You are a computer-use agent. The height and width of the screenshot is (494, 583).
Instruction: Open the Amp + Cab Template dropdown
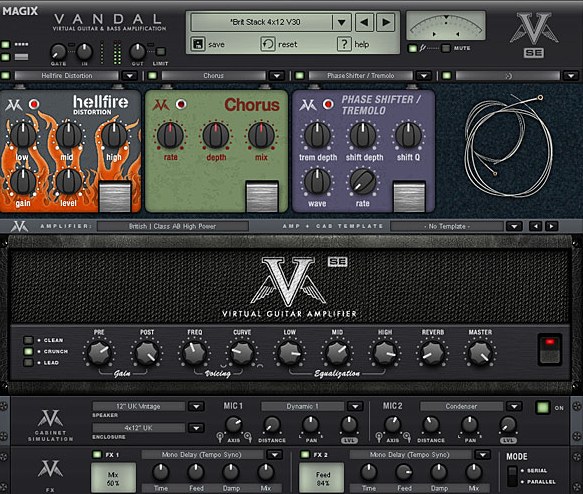[514, 226]
